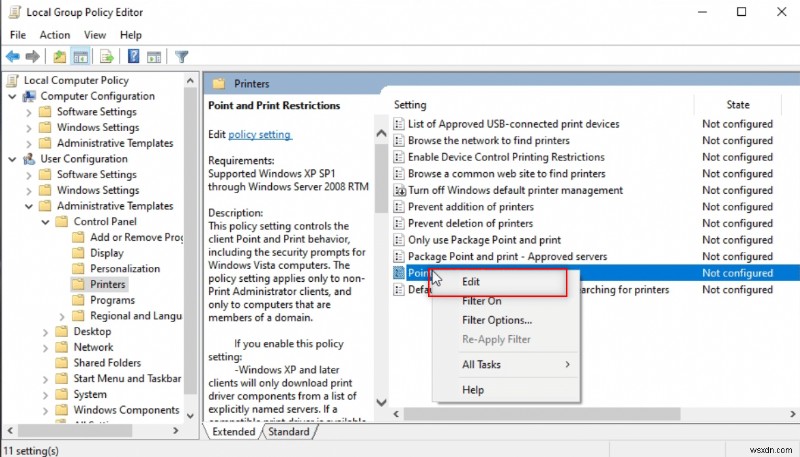Select the Network tree item
Screen dimensions: 800x457
tap(93, 347)
